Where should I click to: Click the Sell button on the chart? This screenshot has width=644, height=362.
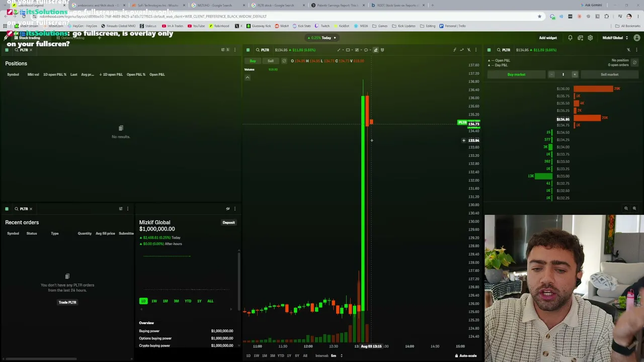tap(271, 61)
